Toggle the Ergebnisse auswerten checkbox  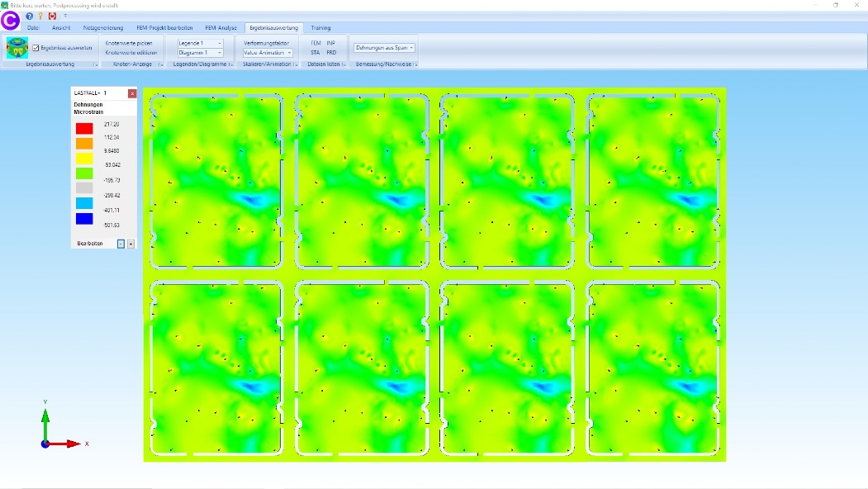[36, 48]
